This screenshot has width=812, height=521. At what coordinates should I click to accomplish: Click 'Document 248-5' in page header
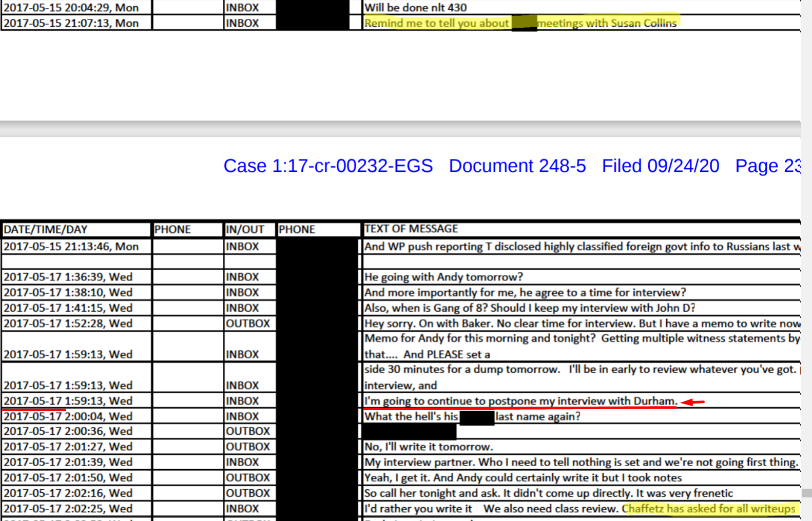pyautogui.click(x=517, y=166)
